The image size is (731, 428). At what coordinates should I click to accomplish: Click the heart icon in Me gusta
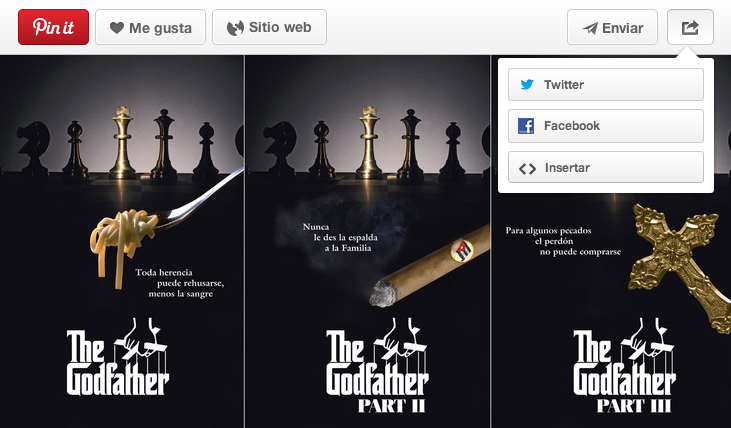[117, 28]
